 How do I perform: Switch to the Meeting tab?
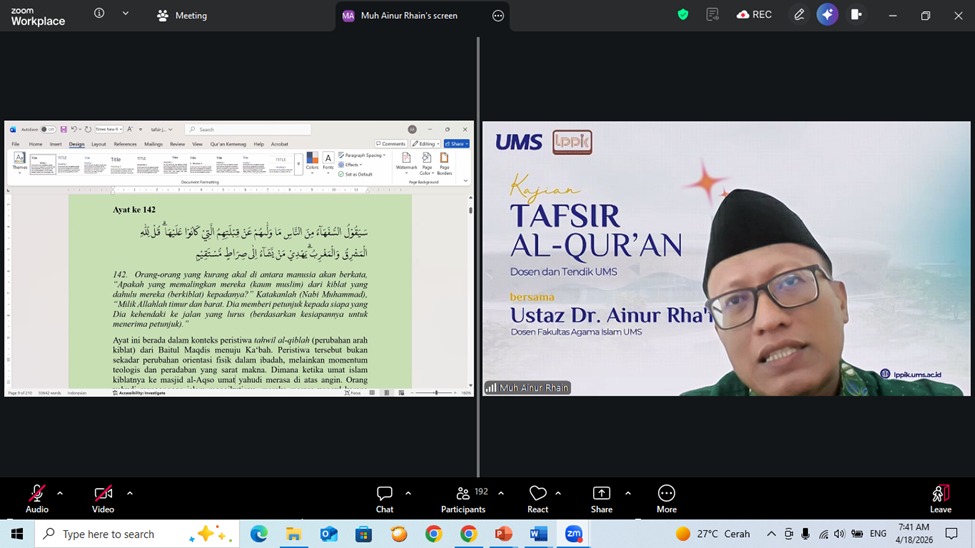coord(182,16)
